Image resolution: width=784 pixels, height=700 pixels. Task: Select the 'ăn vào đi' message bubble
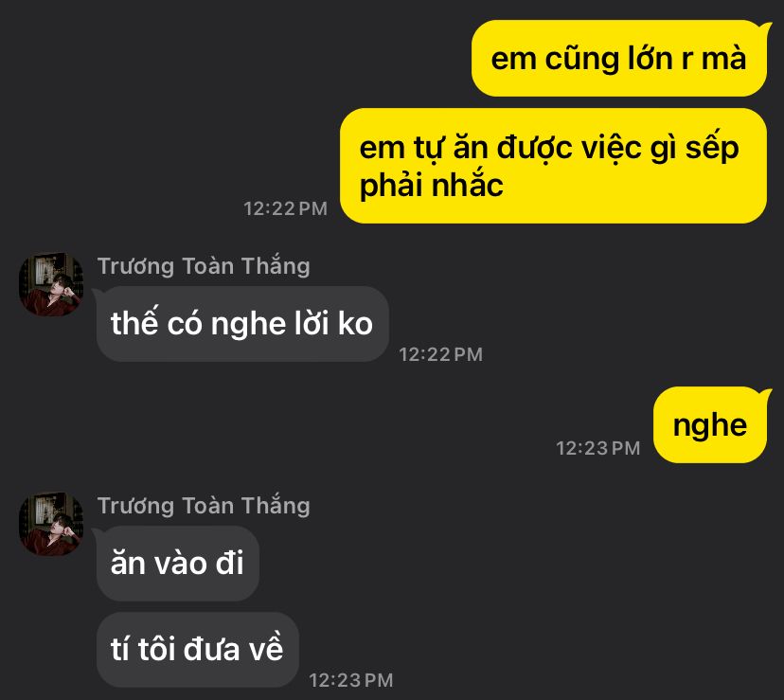click(x=177, y=564)
